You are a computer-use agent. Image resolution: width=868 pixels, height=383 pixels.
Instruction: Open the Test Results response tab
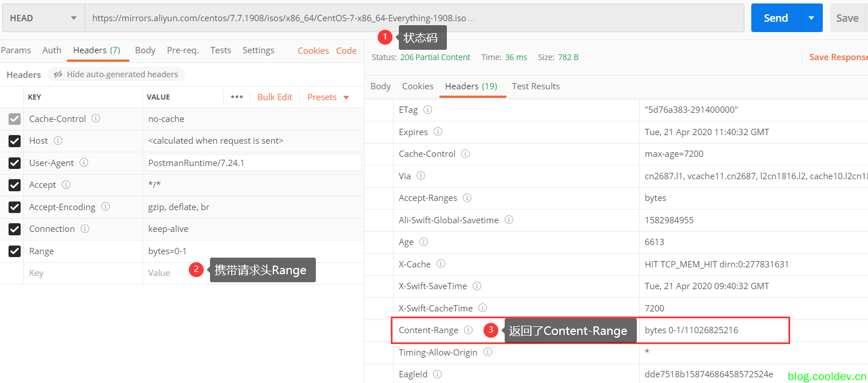pyautogui.click(x=536, y=86)
